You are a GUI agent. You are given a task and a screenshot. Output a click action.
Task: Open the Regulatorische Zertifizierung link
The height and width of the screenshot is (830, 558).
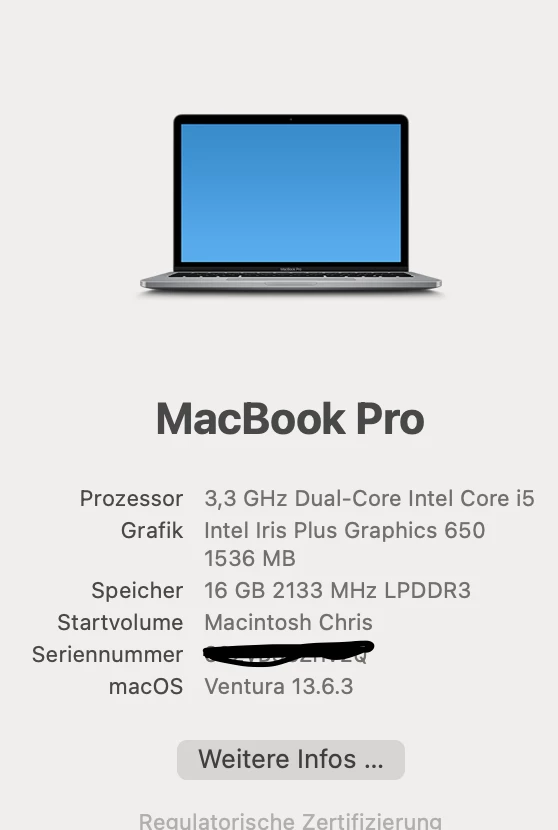(x=290, y=820)
